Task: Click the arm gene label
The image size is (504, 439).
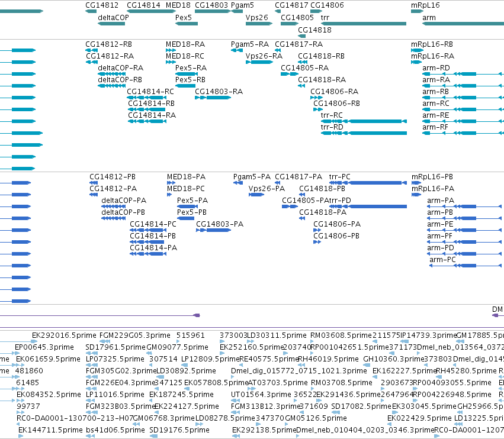Action: [429, 17]
